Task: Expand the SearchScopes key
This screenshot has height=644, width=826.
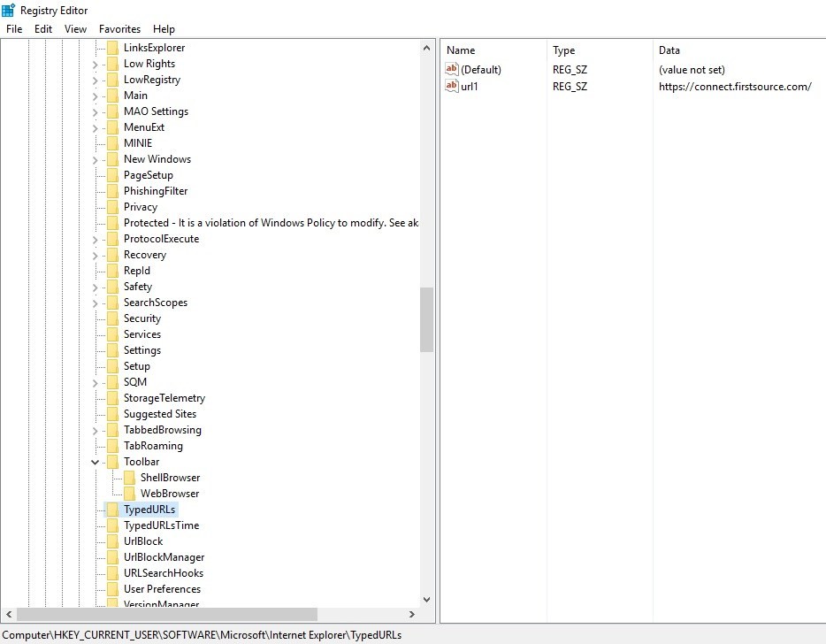Action: pyautogui.click(x=96, y=303)
